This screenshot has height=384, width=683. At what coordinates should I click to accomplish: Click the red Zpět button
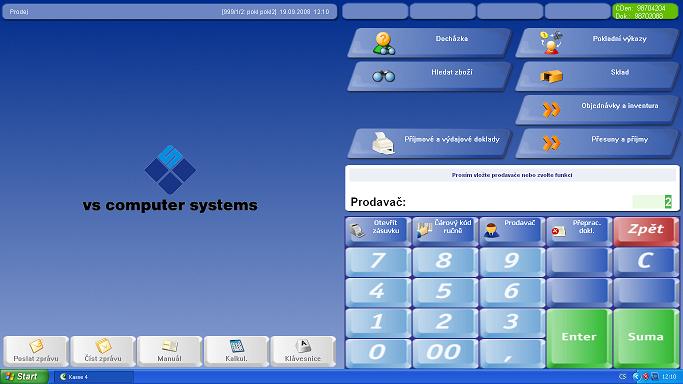tap(646, 231)
